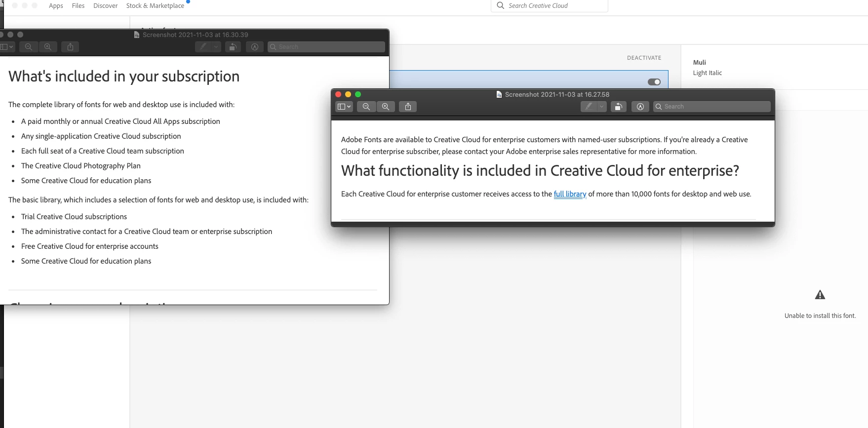Zoom out in Screenshot 16.30.39 window
Screen dimensions: 868x428
coord(29,47)
